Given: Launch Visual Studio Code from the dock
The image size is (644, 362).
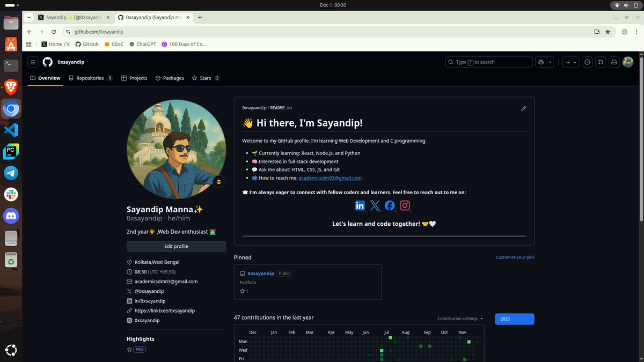Looking at the screenshot, I should [x=11, y=130].
